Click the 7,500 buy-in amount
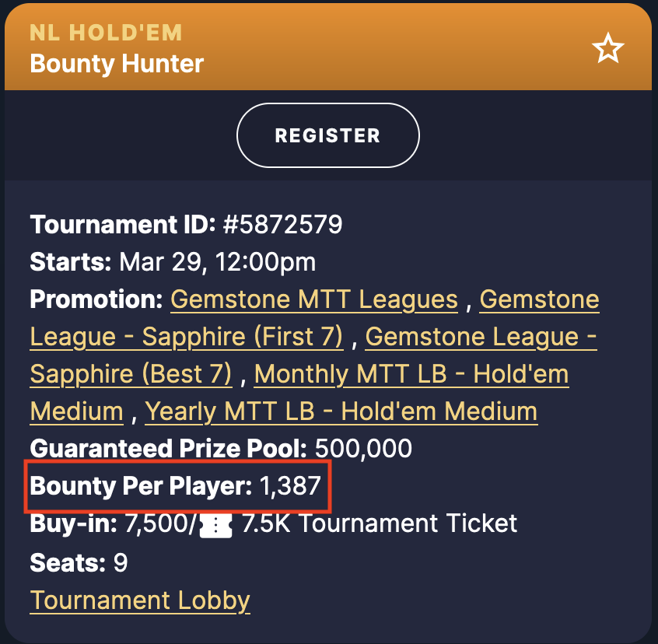 click(157, 523)
